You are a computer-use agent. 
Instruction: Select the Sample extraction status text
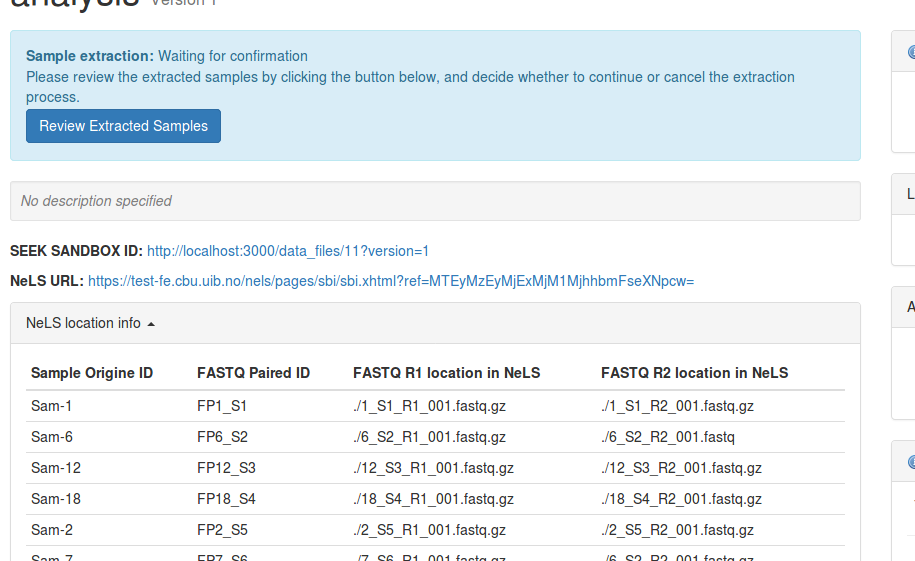pyautogui.click(x=167, y=56)
